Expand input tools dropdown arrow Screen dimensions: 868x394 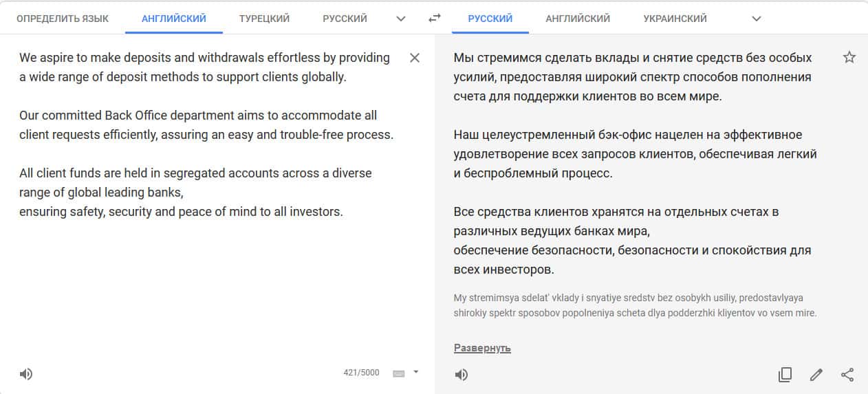pyautogui.click(x=415, y=373)
